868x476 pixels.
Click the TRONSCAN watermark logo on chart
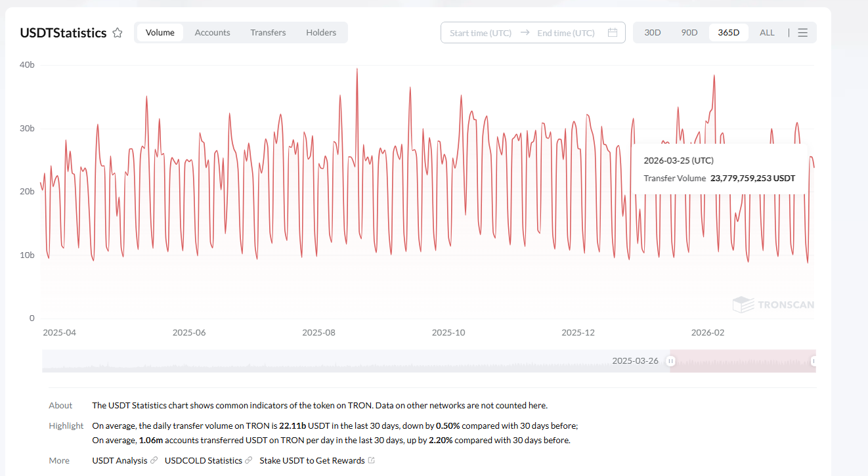tap(773, 305)
